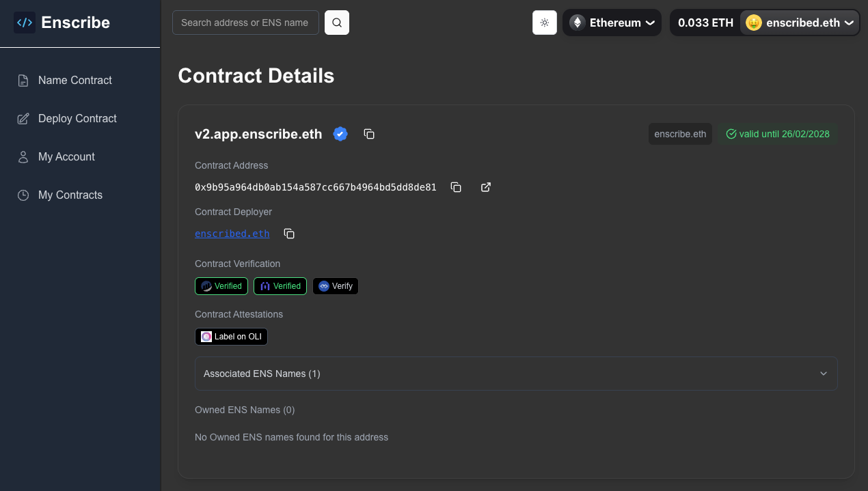
Task: Select the Deploy Contract pencil icon
Action: (x=23, y=118)
